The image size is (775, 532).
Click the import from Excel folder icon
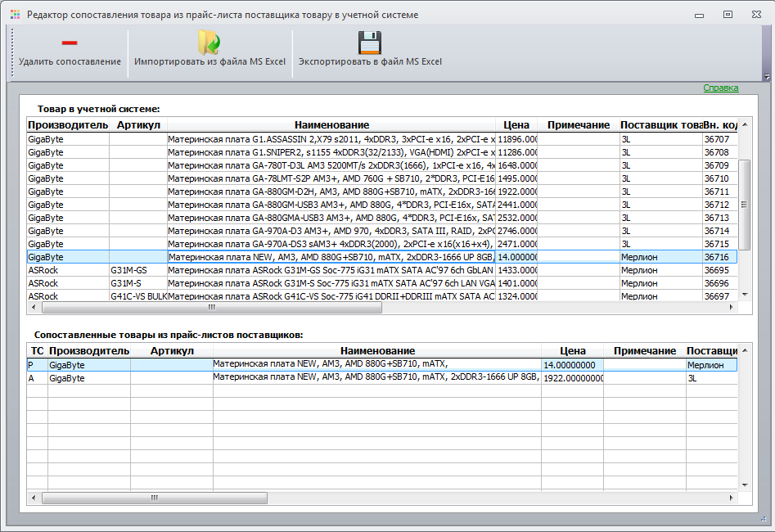210,43
